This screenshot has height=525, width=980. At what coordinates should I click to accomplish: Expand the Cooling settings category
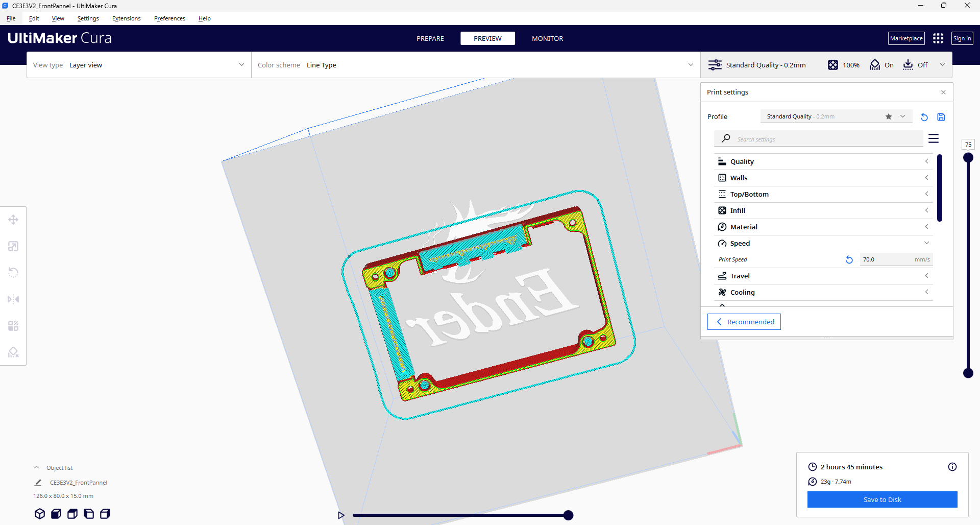pos(823,292)
